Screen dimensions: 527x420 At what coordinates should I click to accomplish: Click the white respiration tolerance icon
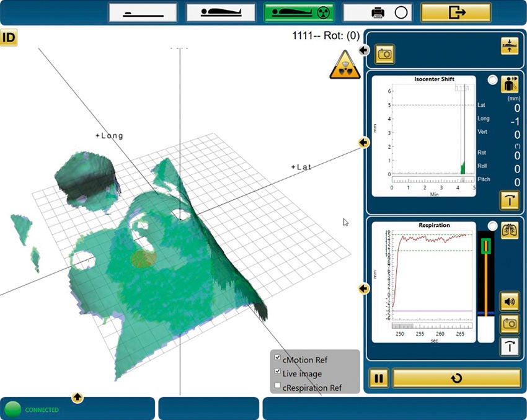coord(510,346)
